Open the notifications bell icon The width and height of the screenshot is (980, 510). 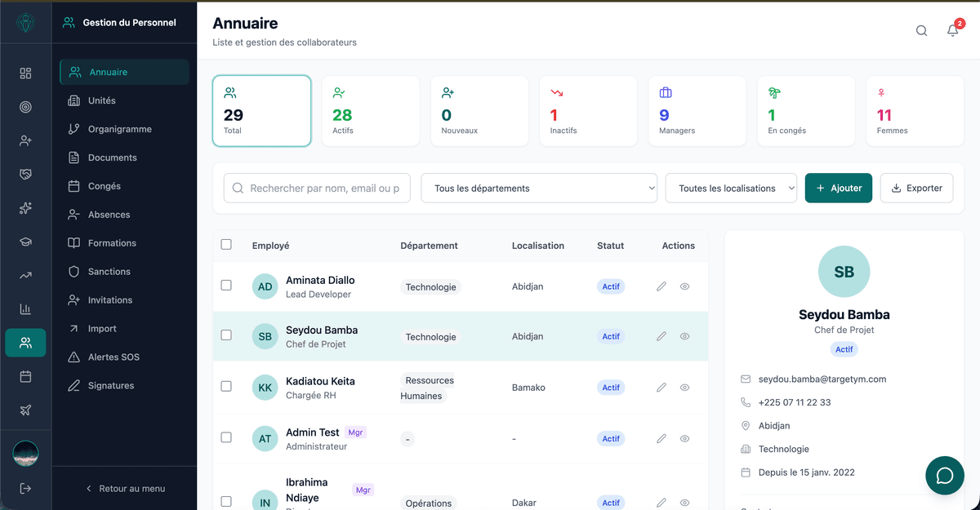click(x=952, y=31)
